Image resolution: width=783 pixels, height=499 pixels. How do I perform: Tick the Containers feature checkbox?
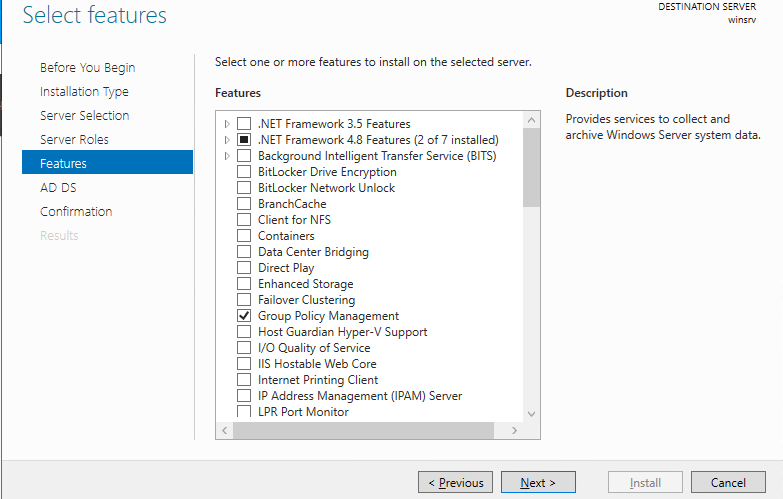pos(244,236)
